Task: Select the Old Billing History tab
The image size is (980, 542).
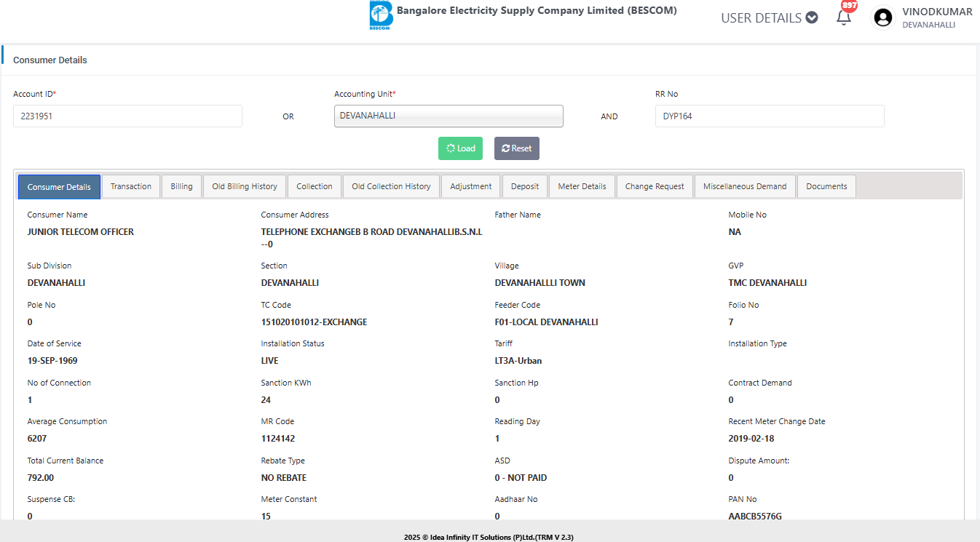Action: 245,186
